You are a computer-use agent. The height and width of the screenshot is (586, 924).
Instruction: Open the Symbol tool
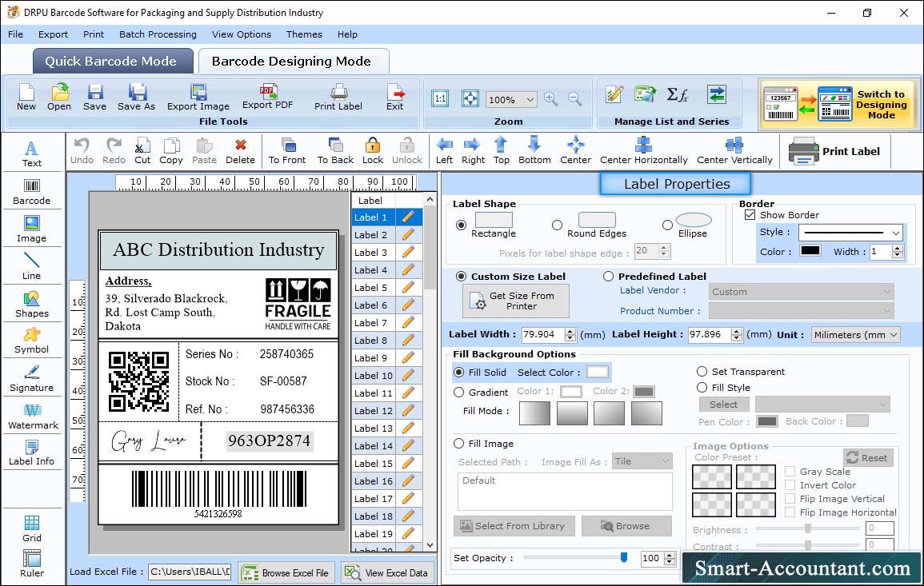tap(32, 341)
